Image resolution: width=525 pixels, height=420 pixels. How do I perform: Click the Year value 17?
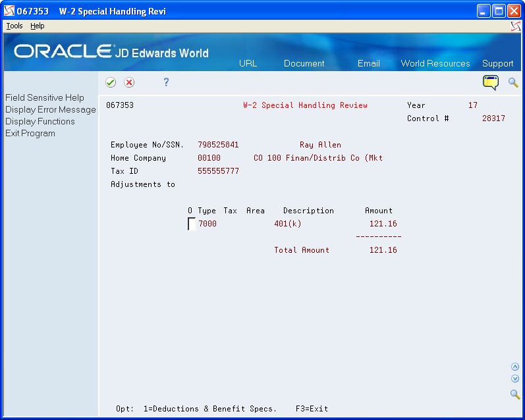point(473,105)
